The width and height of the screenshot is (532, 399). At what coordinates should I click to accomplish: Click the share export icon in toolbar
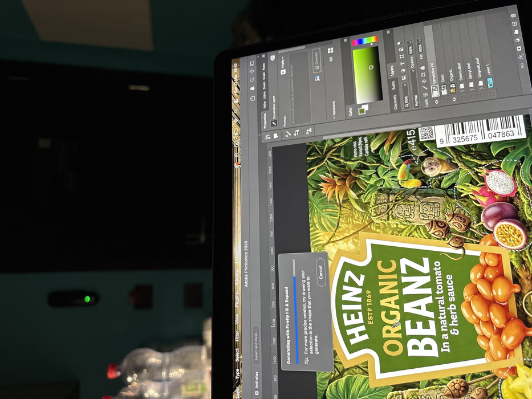tap(253, 99)
